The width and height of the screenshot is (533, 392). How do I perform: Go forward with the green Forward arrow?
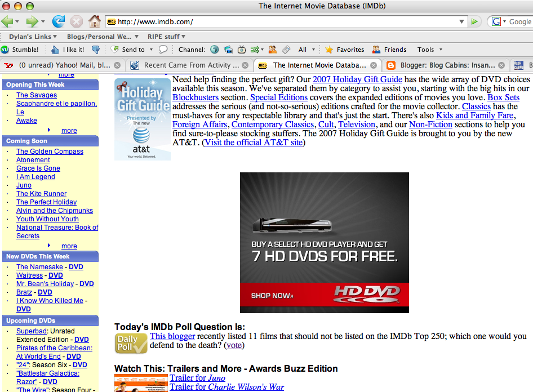[32, 22]
